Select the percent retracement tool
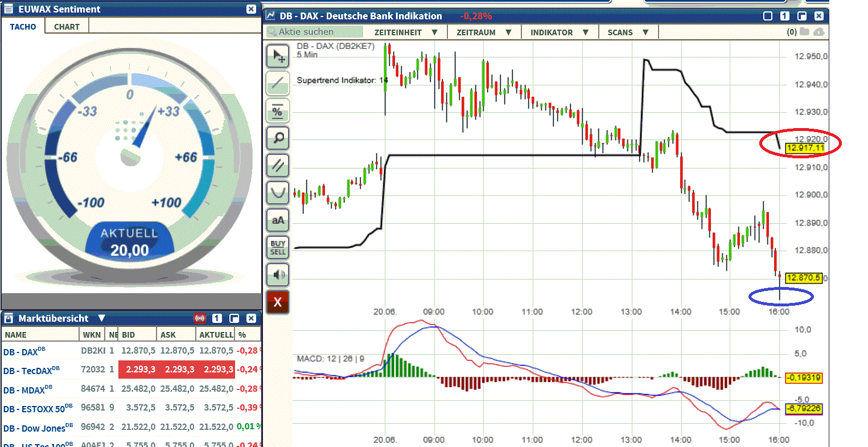This screenshot has width=868, height=447. click(x=278, y=111)
